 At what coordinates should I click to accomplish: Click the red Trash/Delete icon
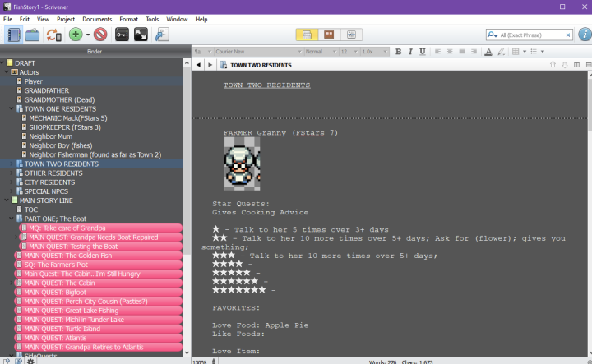tap(100, 35)
